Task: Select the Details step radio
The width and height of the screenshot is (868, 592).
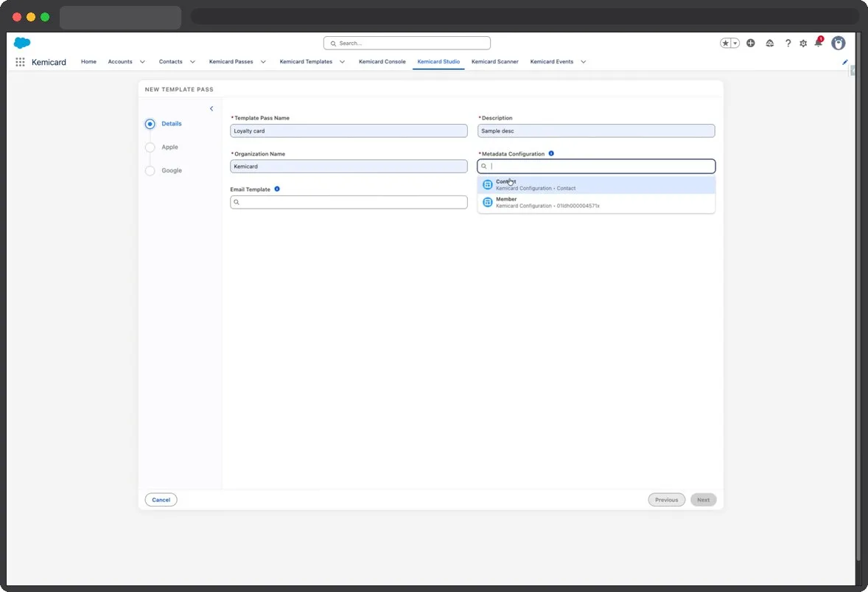Action: pyautogui.click(x=150, y=124)
